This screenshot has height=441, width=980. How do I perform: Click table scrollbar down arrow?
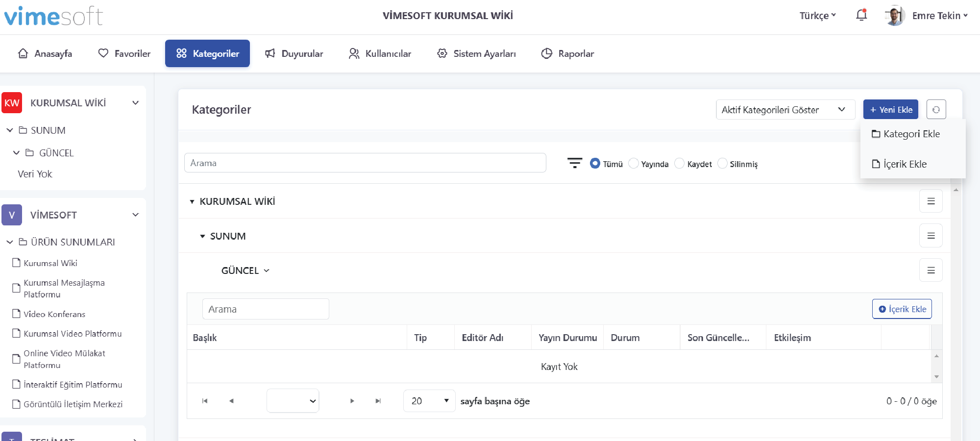(x=936, y=377)
